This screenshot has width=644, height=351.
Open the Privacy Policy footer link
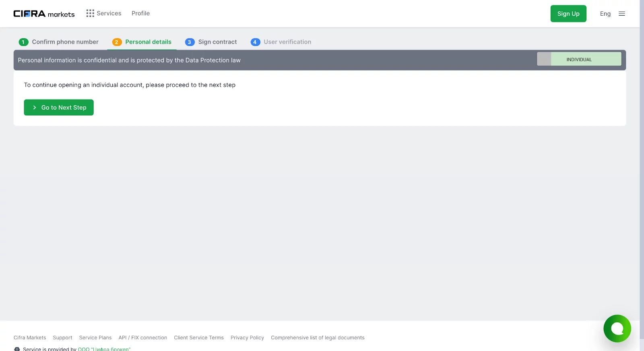tap(247, 338)
